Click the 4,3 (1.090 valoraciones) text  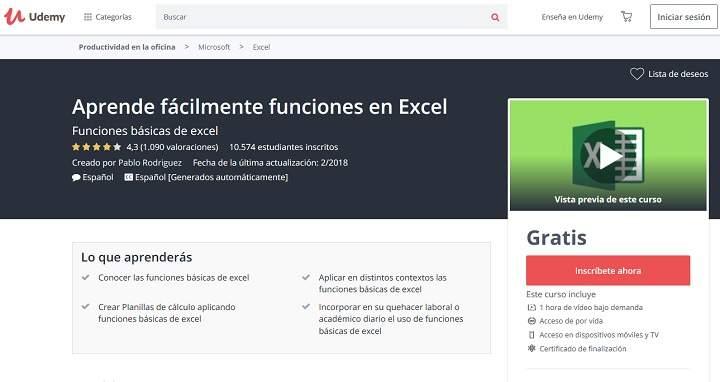(x=172, y=147)
